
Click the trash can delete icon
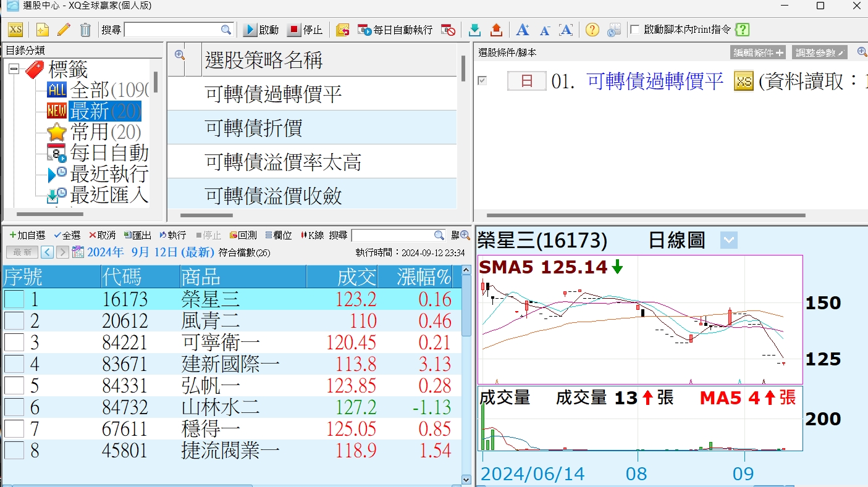tap(85, 30)
